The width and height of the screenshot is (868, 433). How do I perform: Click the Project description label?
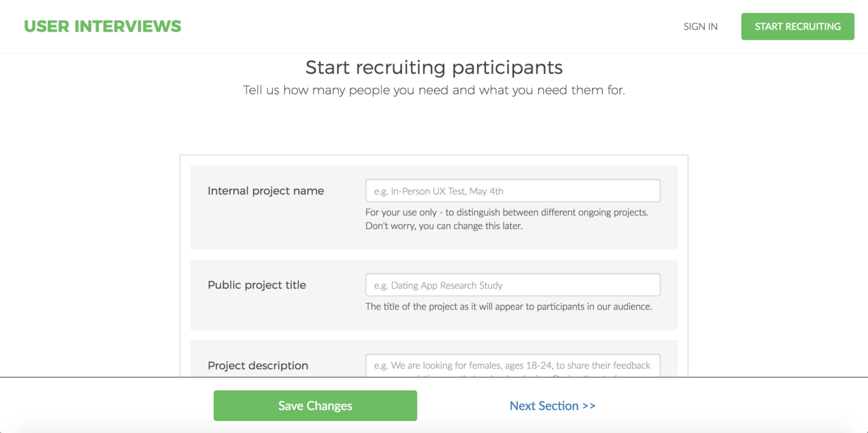(258, 366)
